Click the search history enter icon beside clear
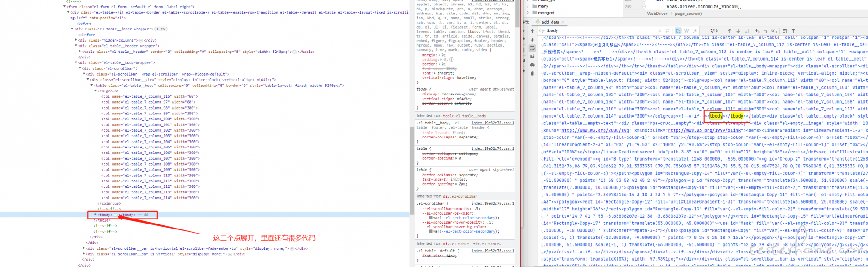Viewport: 868px width, 267px height. pyautogui.click(x=667, y=31)
